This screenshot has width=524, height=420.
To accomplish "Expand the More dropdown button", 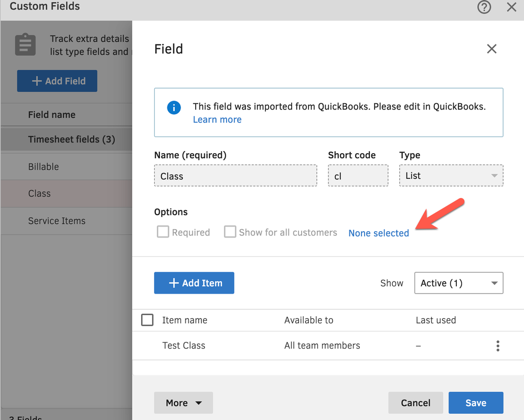I will tap(184, 403).
